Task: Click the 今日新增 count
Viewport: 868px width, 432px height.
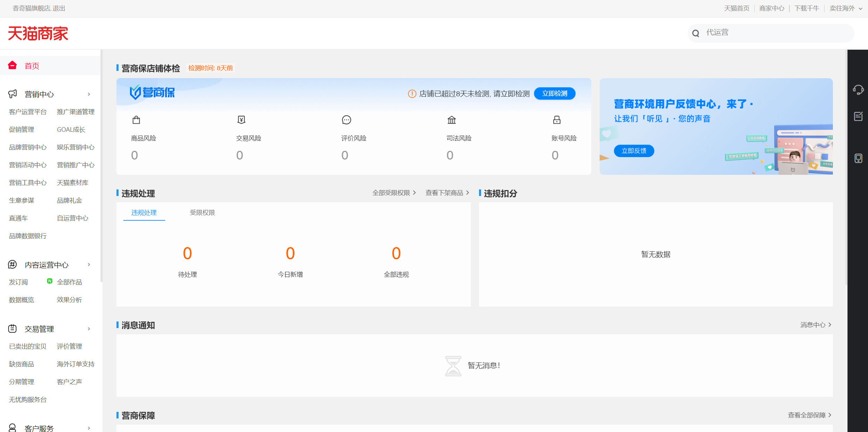Action: pos(290,253)
